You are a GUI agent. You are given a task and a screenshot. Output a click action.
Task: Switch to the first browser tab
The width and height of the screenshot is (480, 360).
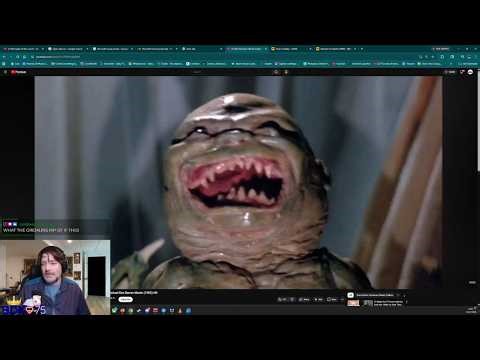[x=23, y=49]
